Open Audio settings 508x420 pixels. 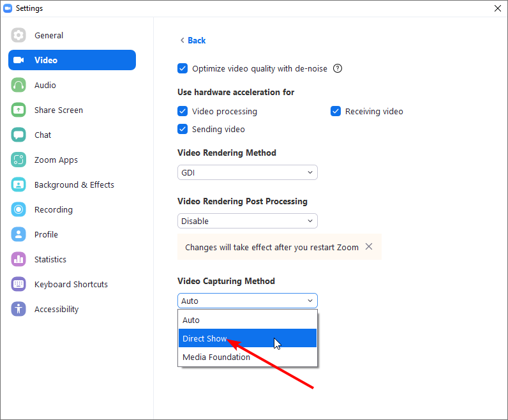click(x=72, y=85)
